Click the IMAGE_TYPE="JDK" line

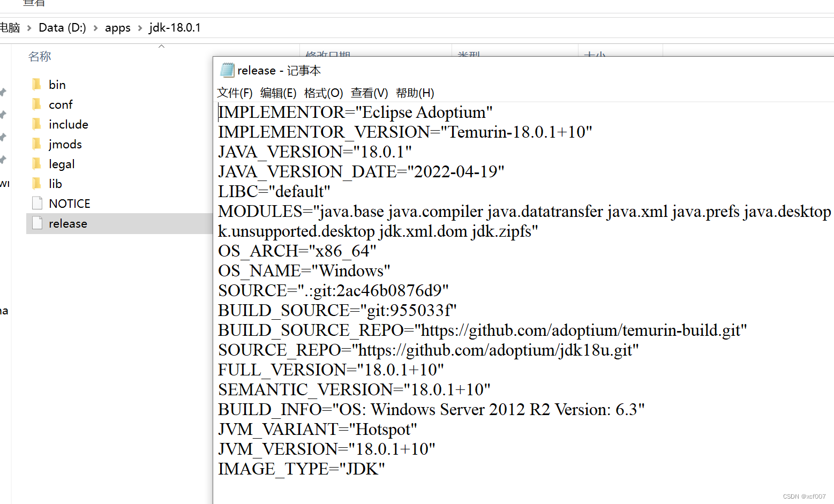point(302,469)
